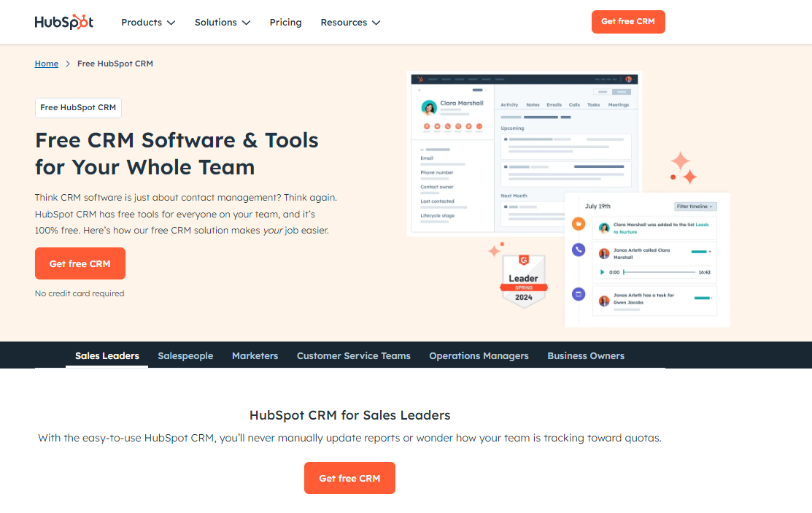Switch to the Salespeople tab
This screenshot has height=513, width=812.
[x=185, y=355]
